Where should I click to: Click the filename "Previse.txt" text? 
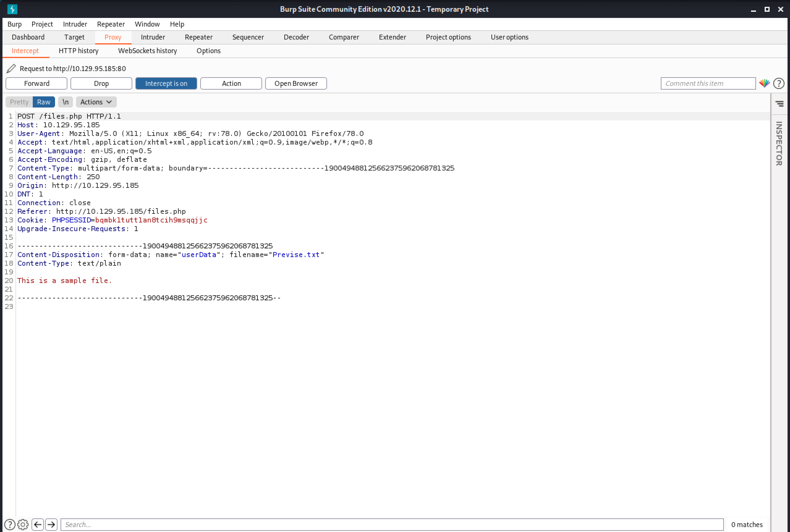(x=296, y=255)
